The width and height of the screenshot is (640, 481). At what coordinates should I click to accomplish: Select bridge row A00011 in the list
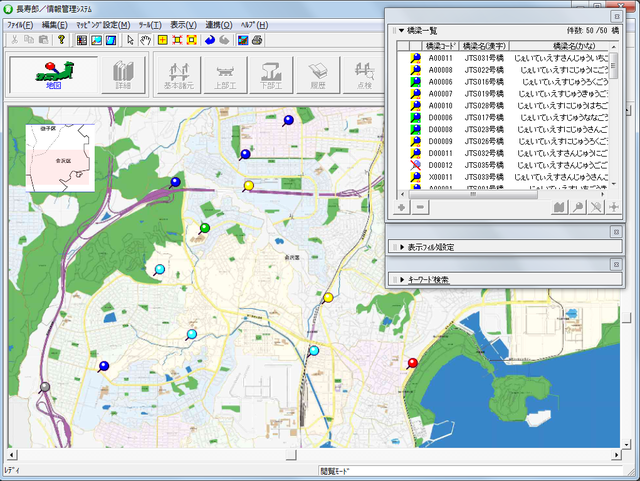440,58
